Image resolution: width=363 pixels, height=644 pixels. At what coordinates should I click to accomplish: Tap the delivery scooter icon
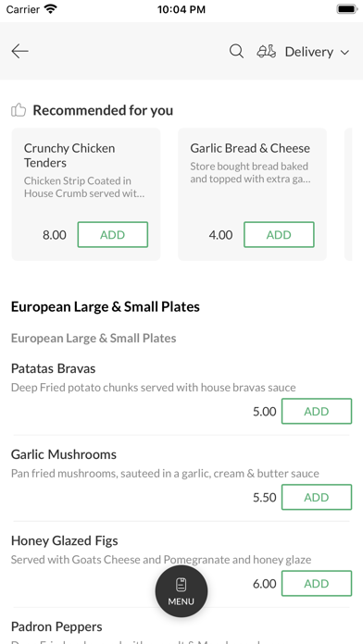click(x=267, y=51)
